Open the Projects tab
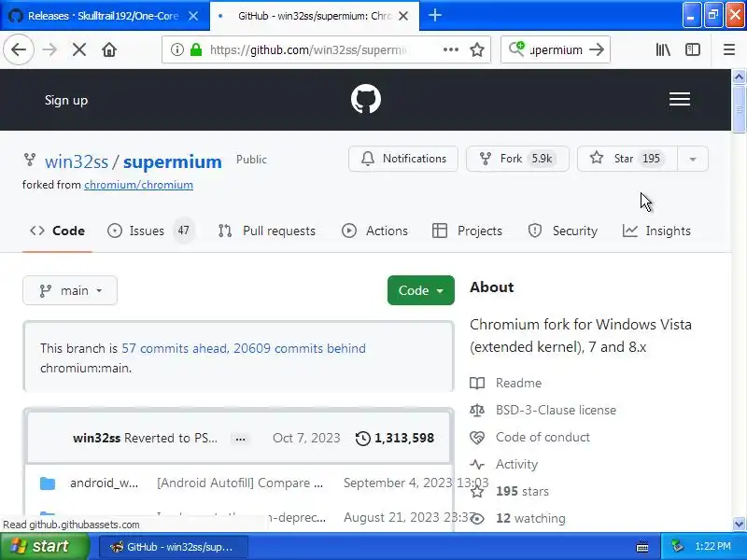Screen dimensions: 747x560 467,231
